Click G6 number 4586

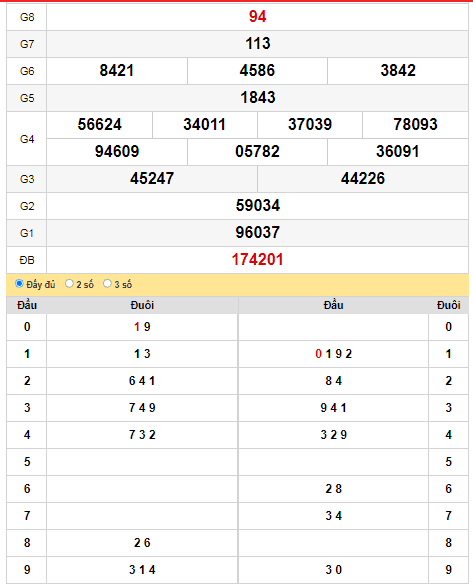[x=257, y=71]
